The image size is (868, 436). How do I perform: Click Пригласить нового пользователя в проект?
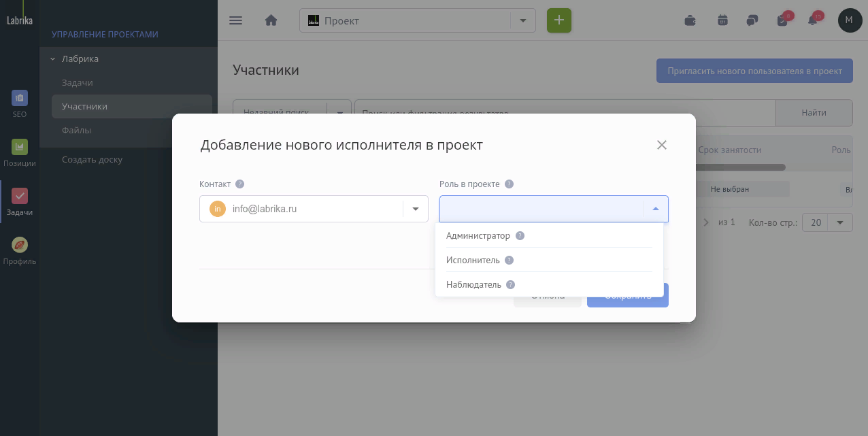pos(754,71)
